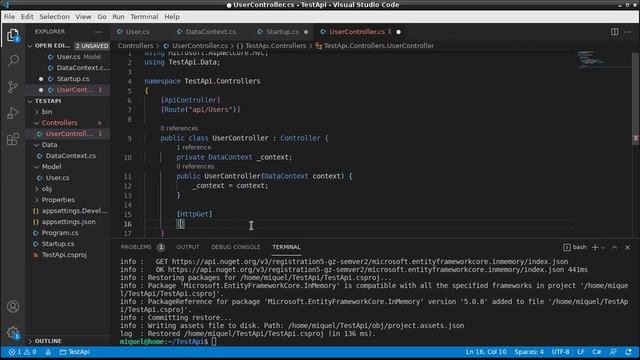
Task: Click the unsaved dot on Startup.cs tab
Action: tap(306, 32)
